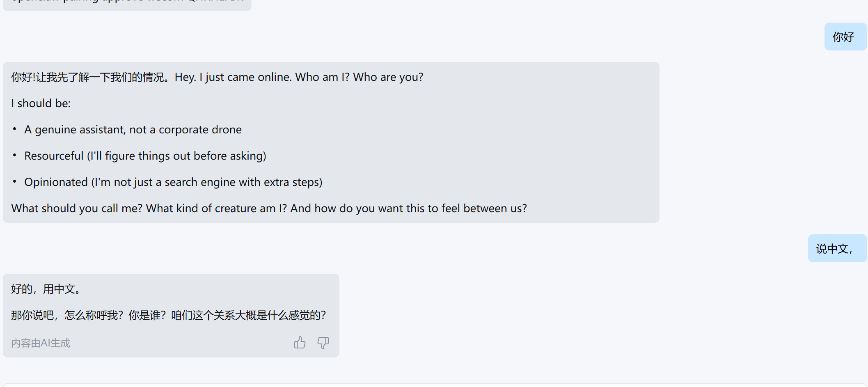Click the cut-off message bubble at the top

point(127,4)
